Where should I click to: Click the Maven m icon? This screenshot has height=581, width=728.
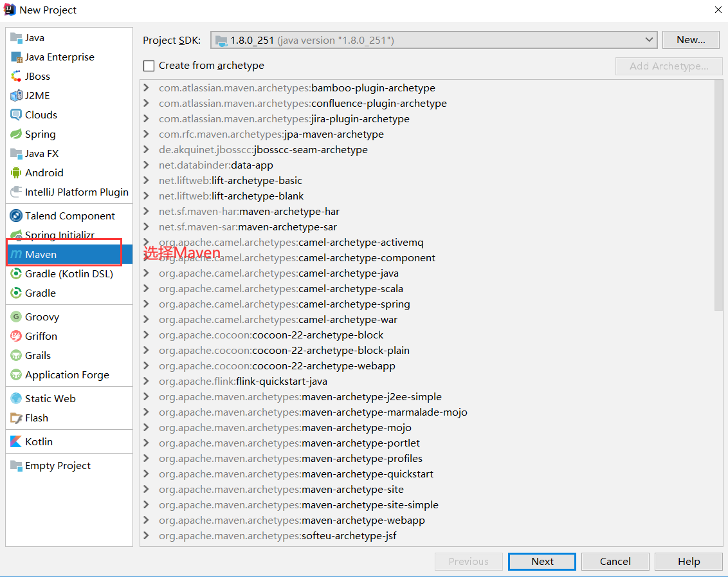coord(16,255)
